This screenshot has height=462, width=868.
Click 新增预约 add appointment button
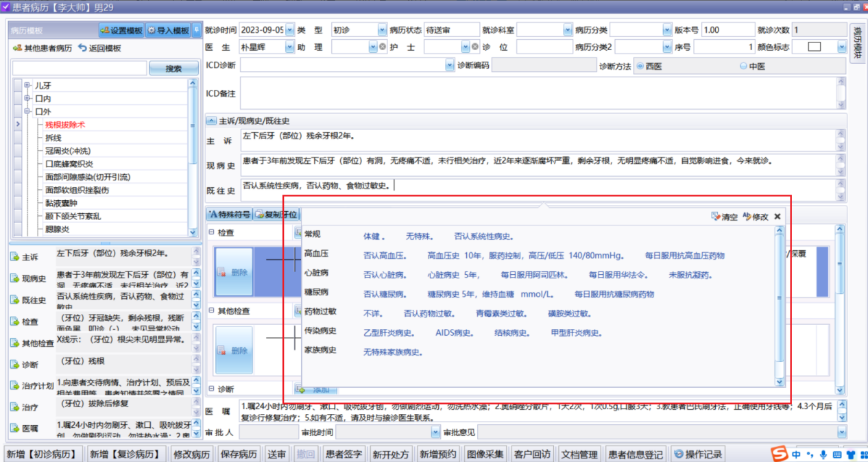point(439,454)
